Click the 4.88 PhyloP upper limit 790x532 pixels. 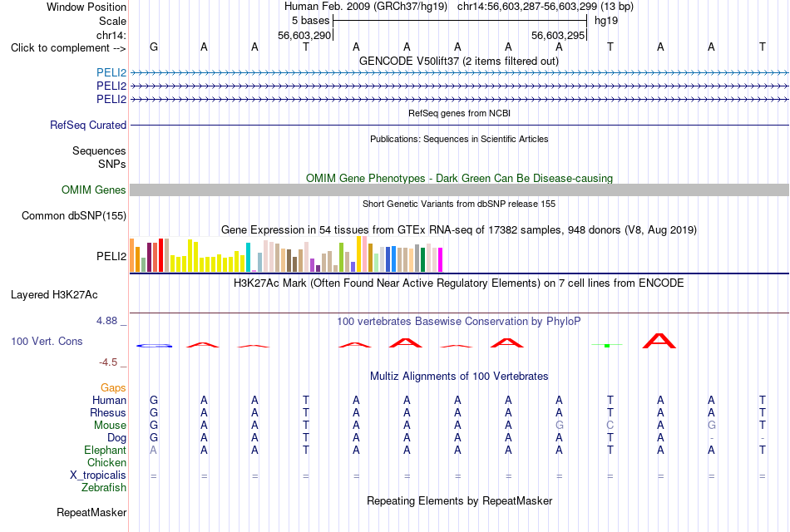click(106, 320)
